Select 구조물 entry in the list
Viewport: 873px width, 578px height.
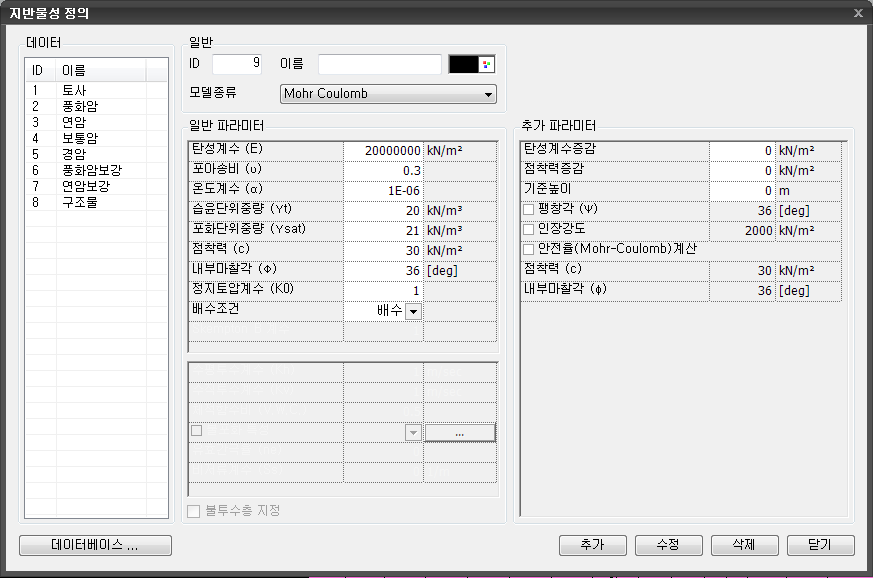tap(80, 202)
